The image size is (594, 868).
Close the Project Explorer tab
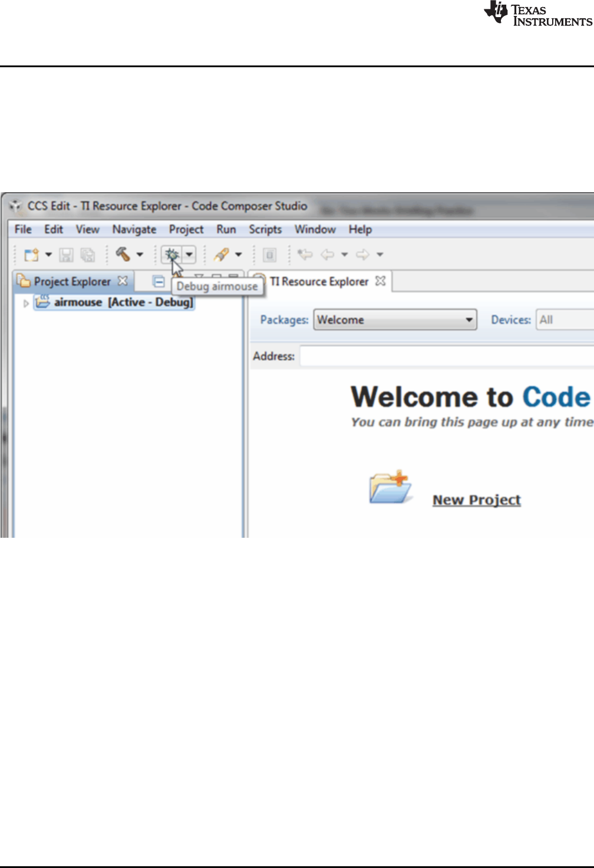(123, 281)
